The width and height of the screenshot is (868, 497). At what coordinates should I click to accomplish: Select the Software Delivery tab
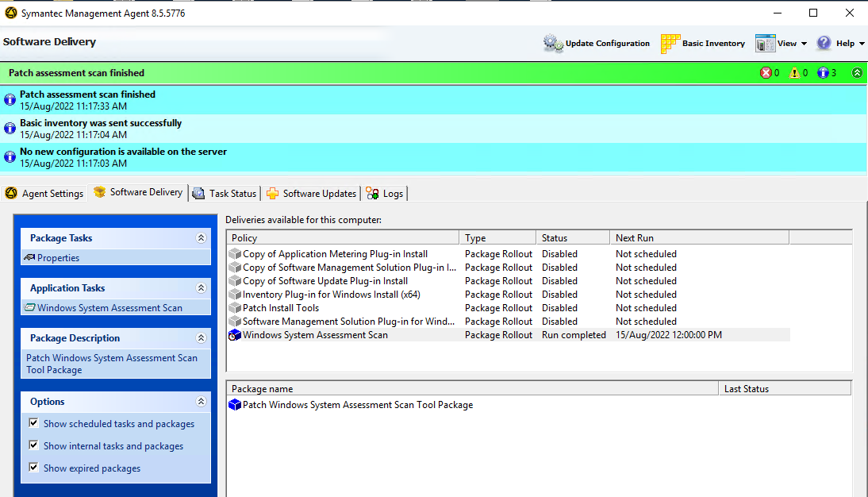click(x=138, y=192)
